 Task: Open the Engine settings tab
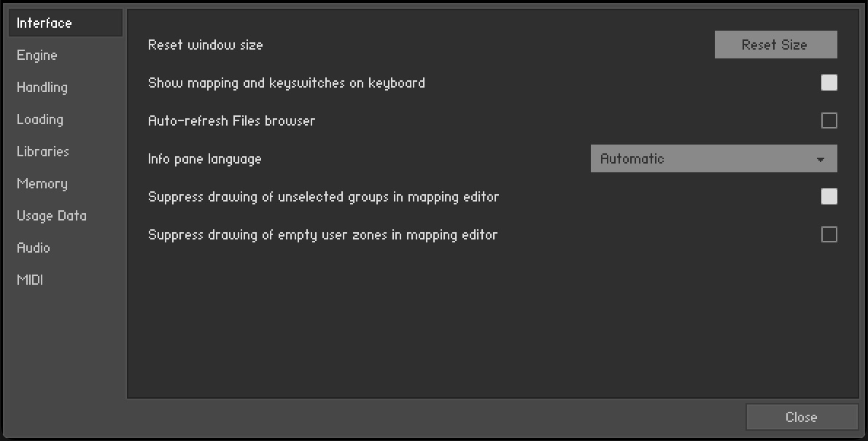pos(37,55)
